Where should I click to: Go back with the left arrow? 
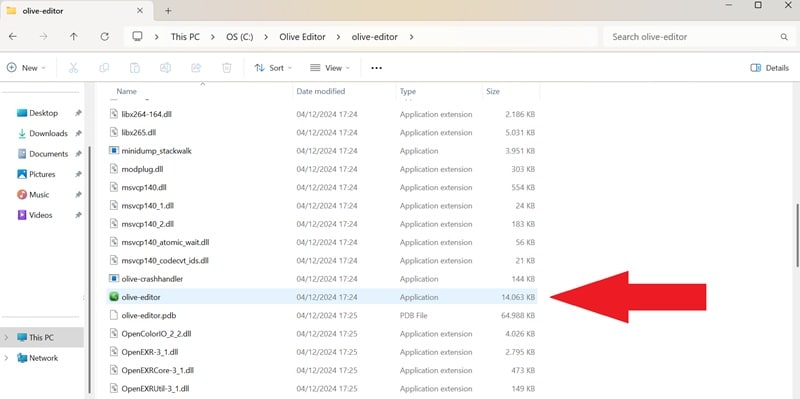pyautogui.click(x=13, y=37)
